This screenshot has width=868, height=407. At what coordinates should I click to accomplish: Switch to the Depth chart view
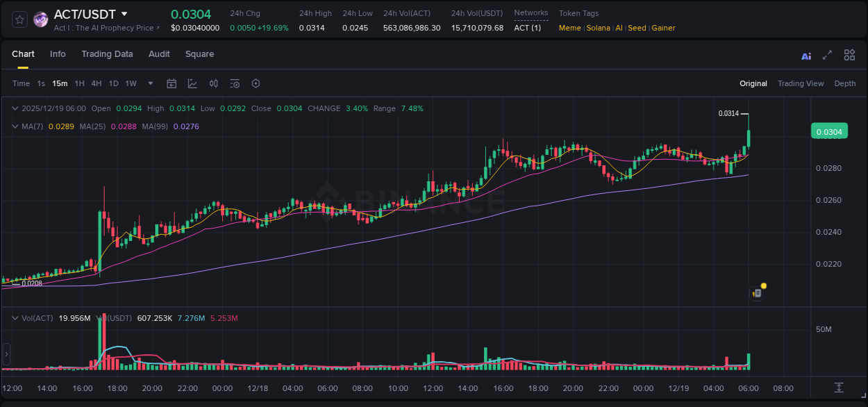(844, 83)
